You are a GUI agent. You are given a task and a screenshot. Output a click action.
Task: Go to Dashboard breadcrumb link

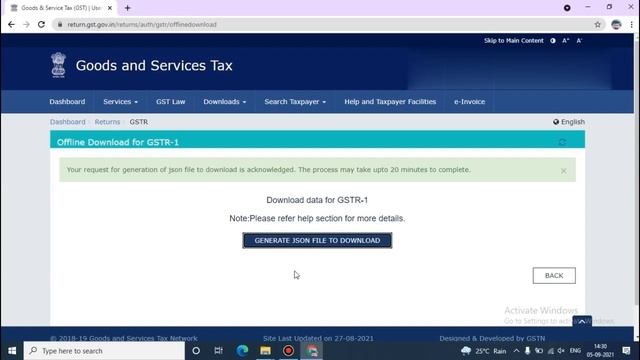coord(68,122)
